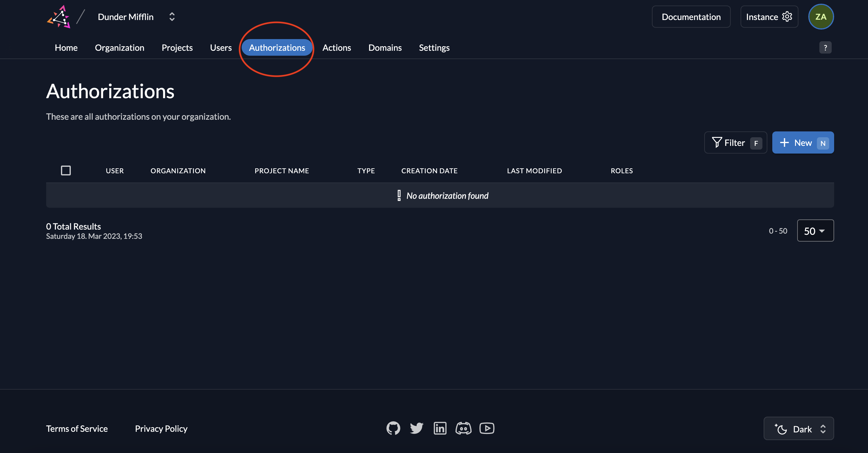Expand the results per page dropdown showing 50

click(815, 230)
